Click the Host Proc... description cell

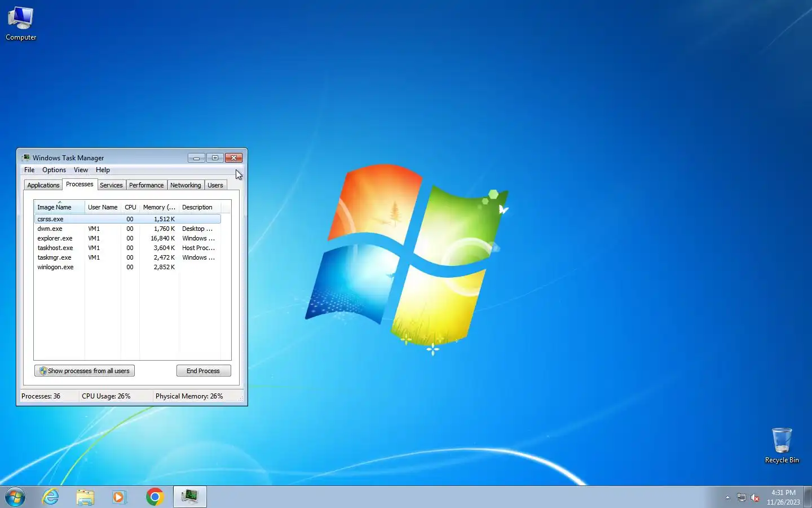(198, 248)
